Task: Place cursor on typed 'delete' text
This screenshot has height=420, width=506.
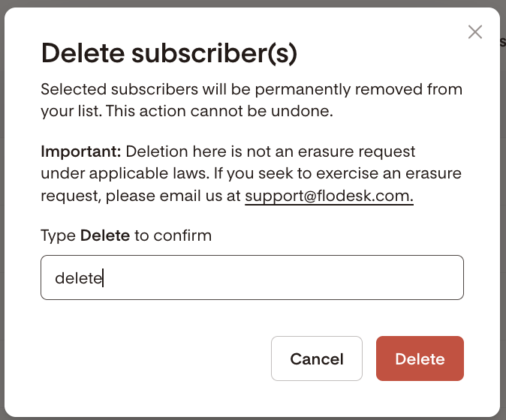Action: [x=78, y=278]
